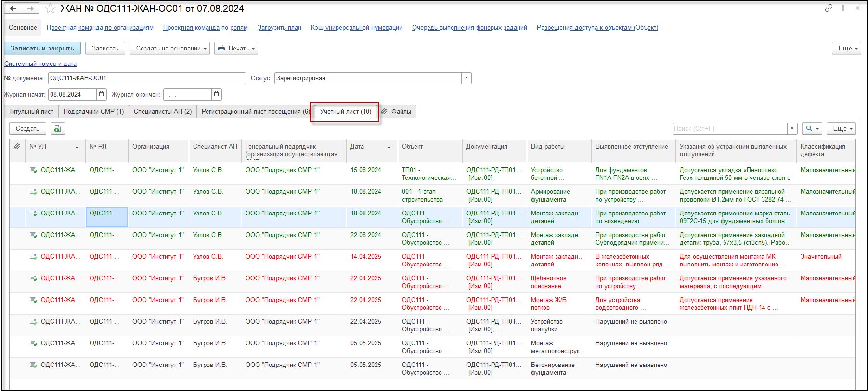
Task: Add document to favorites with star icon
Action: pos(50,9)
